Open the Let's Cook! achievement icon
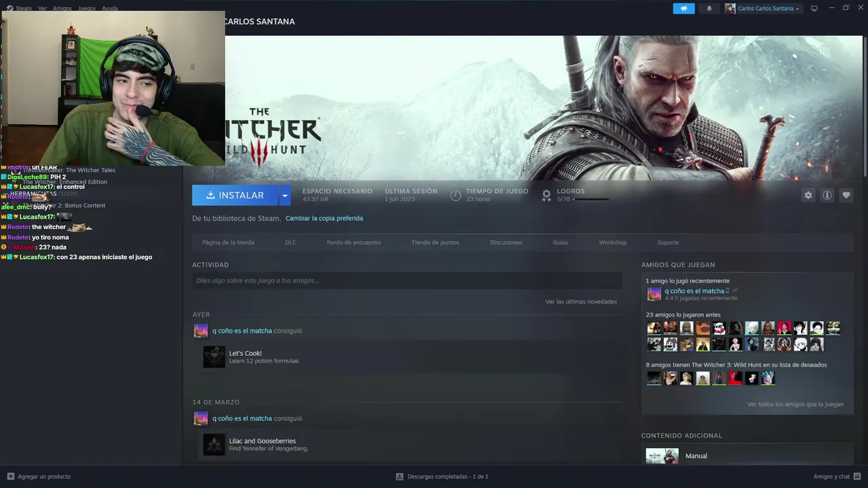Screen dimensions: 868x488 click(214, 357)
